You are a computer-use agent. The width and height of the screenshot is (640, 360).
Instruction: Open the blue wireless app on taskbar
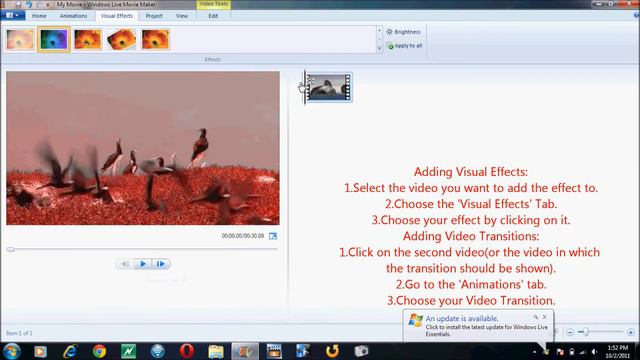158,351
